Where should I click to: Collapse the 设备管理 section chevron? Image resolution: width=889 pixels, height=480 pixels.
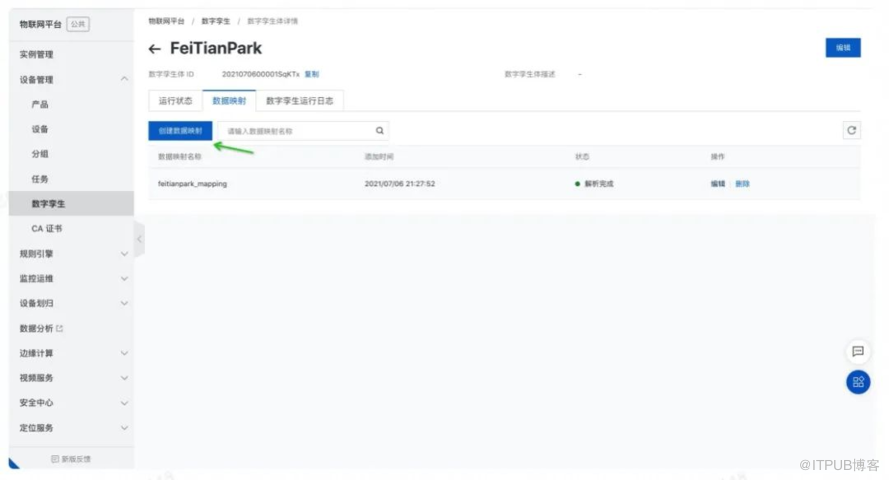(x=124, y=79)
